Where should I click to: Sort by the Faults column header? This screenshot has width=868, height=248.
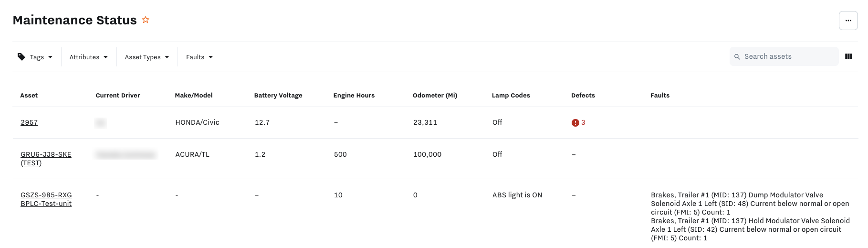[x=660, y=95]
